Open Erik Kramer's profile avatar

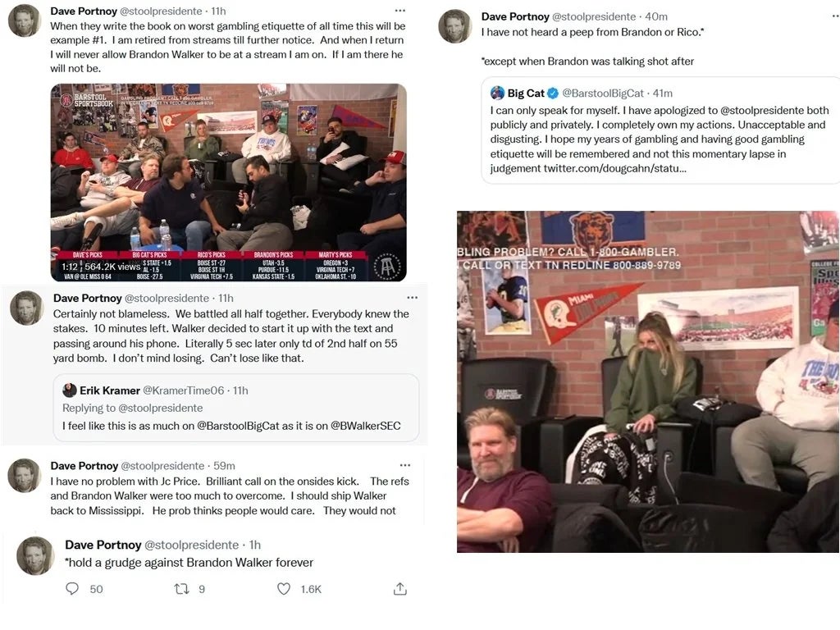click(70, 390)
